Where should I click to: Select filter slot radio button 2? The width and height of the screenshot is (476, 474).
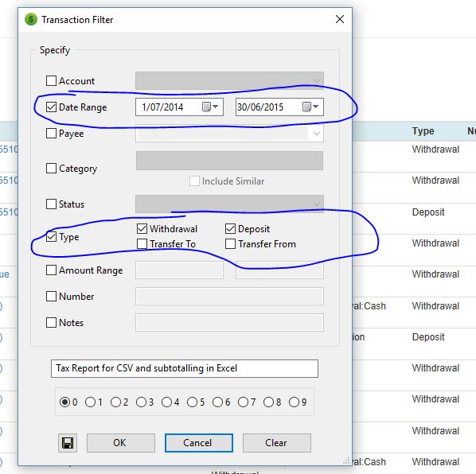(x=115, y=402)
